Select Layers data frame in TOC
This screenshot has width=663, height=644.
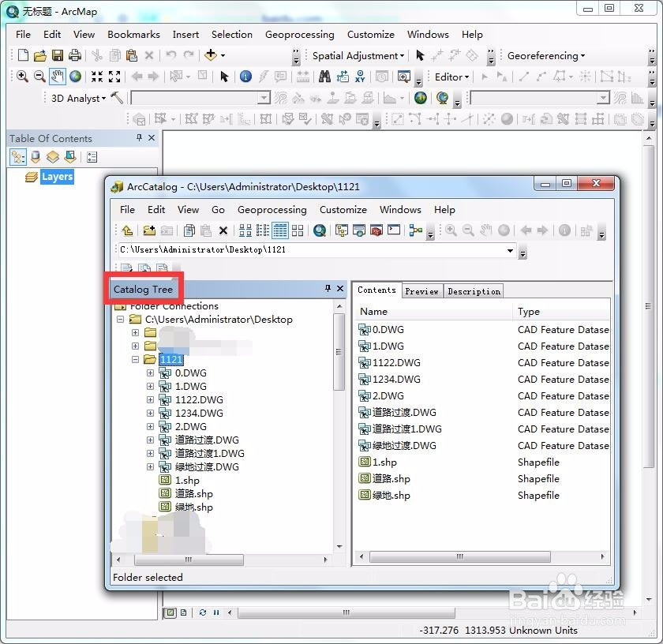point(57,177)
